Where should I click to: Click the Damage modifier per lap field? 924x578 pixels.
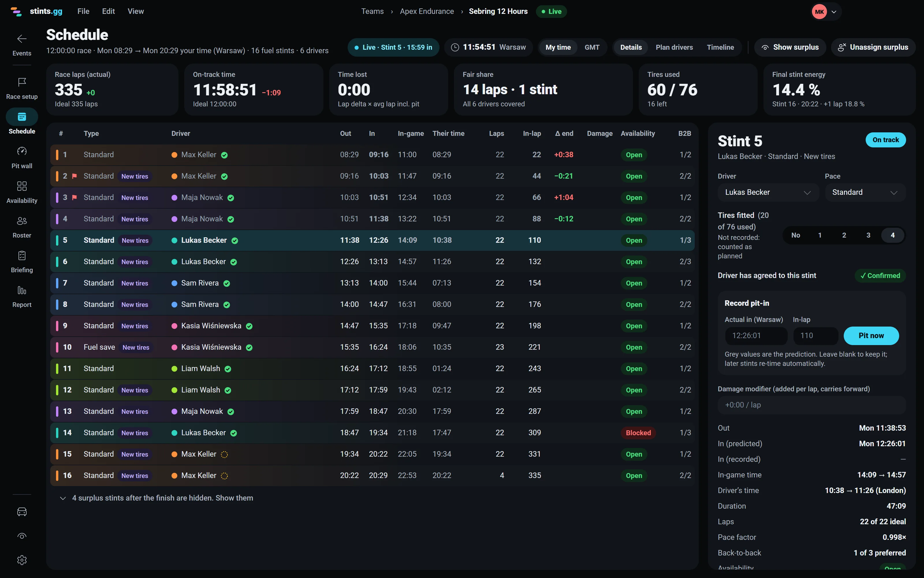[812, 405]
